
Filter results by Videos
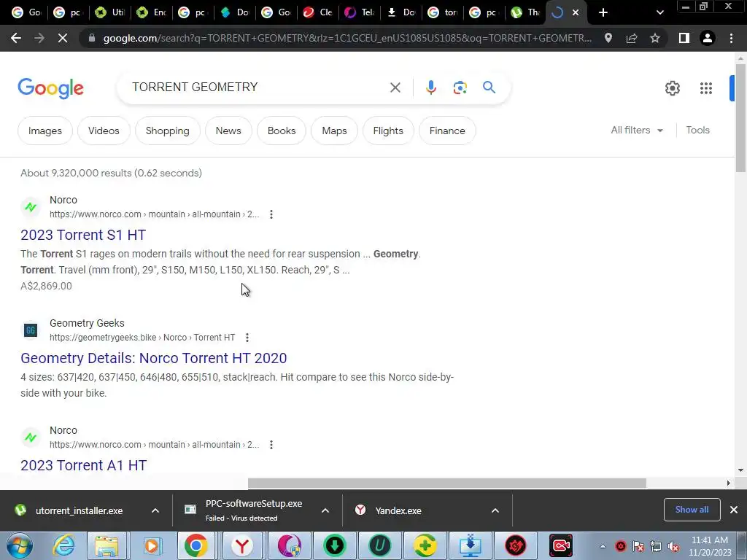click(104, 131)
